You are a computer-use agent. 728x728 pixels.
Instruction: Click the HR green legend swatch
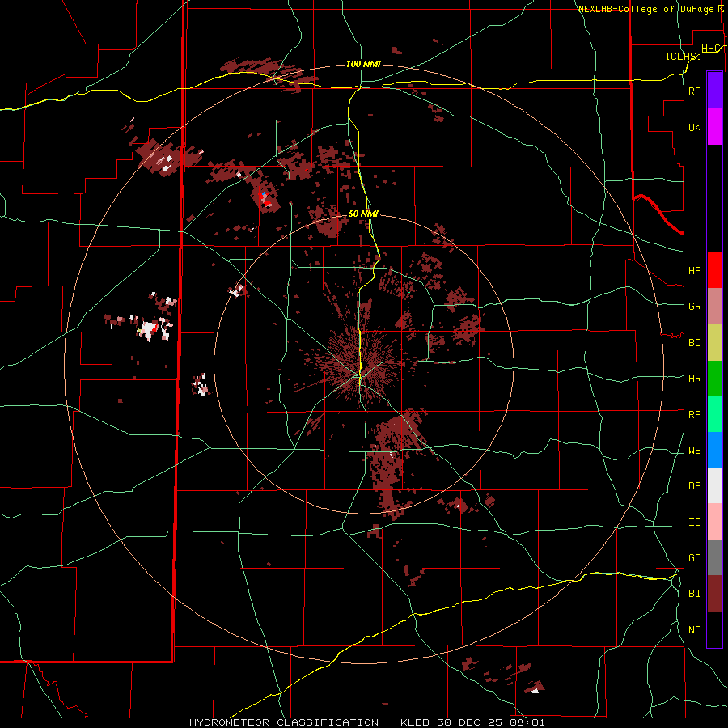tap(714, 378)
